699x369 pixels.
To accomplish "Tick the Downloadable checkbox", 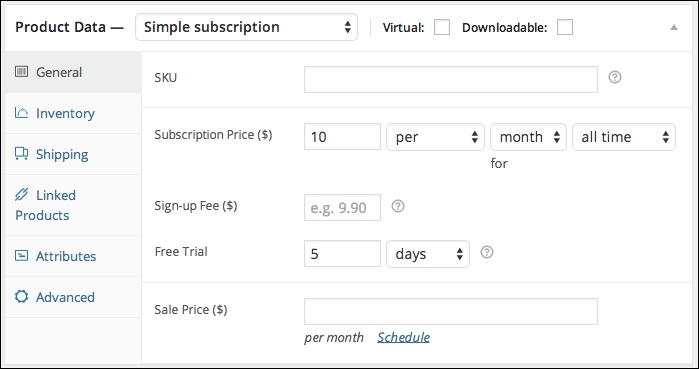I will [565, 27].
